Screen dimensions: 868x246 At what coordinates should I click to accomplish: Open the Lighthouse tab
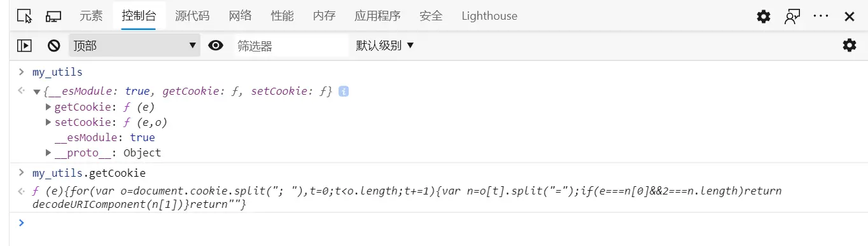(x=489, y=16)
